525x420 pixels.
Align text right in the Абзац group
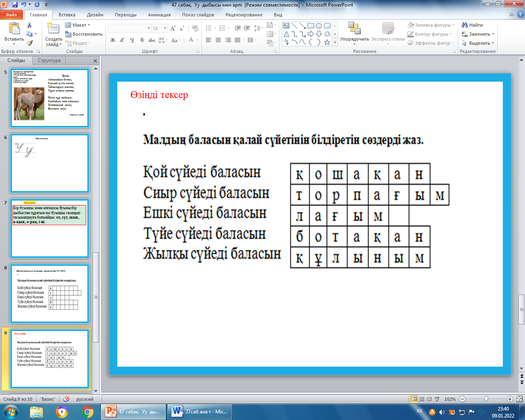[228, 40]
